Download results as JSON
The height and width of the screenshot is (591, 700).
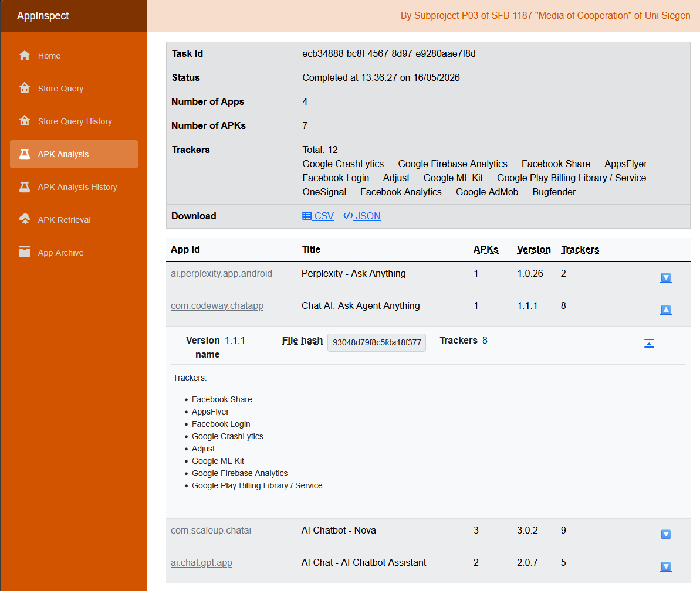362,216
